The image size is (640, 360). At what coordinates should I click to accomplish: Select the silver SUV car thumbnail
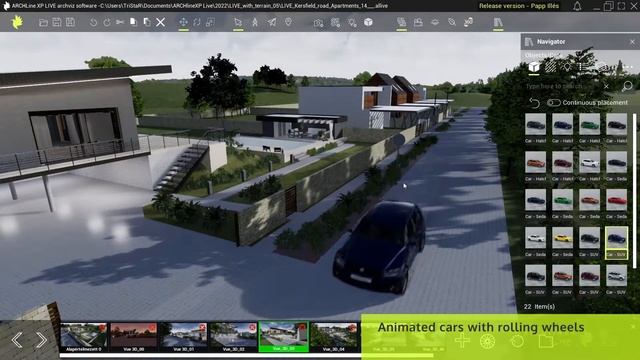tap(616, 276)
